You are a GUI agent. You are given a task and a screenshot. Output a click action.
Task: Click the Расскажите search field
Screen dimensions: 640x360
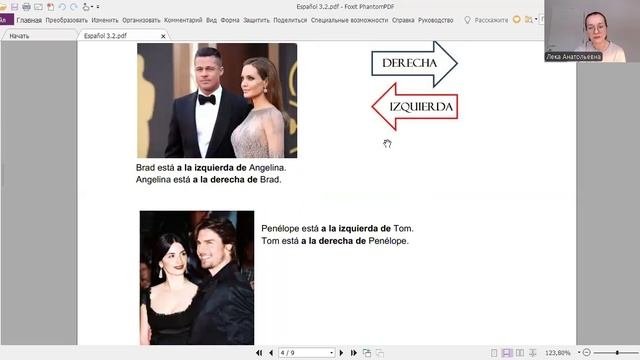tap(491, 20)
